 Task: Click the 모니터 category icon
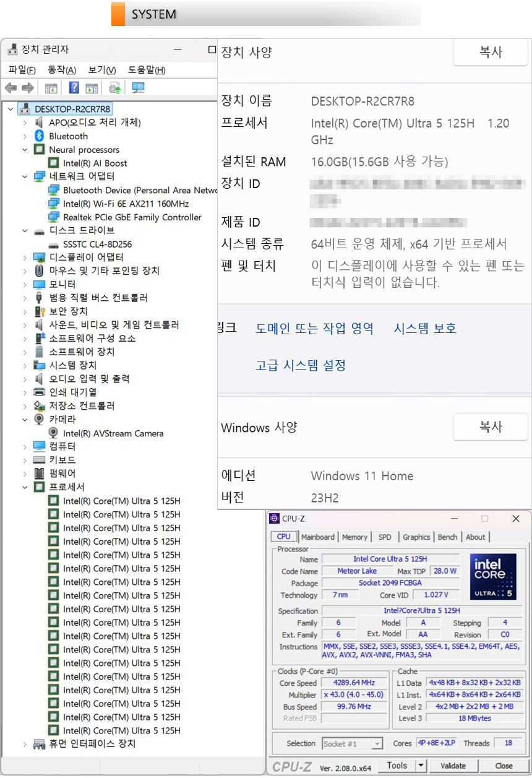[x=39, y=285]
